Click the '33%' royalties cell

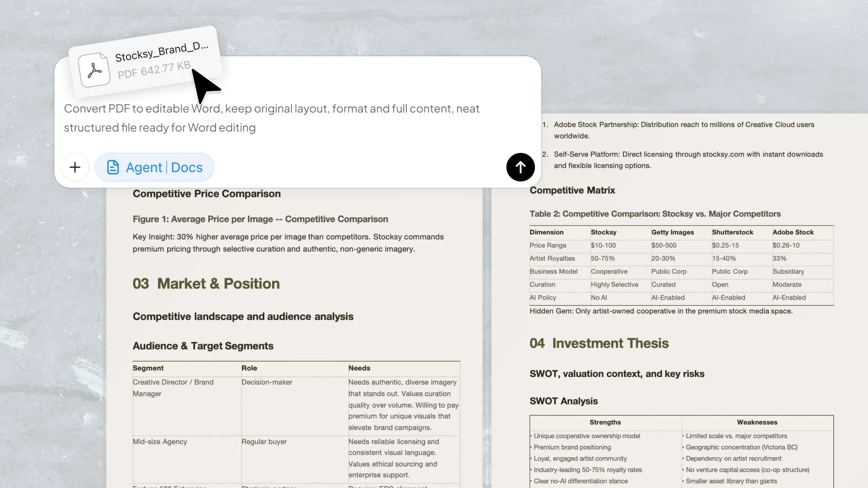pyautogui.click(x=779, y=258)
